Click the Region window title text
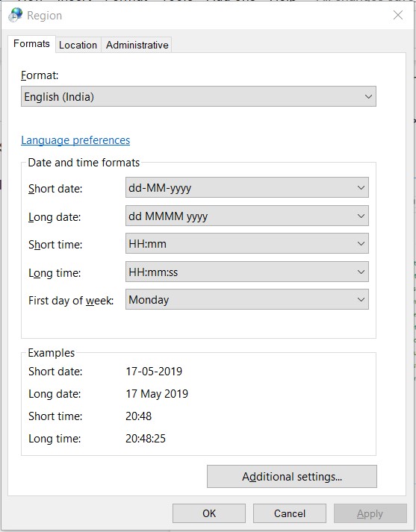 pos(45,16)
